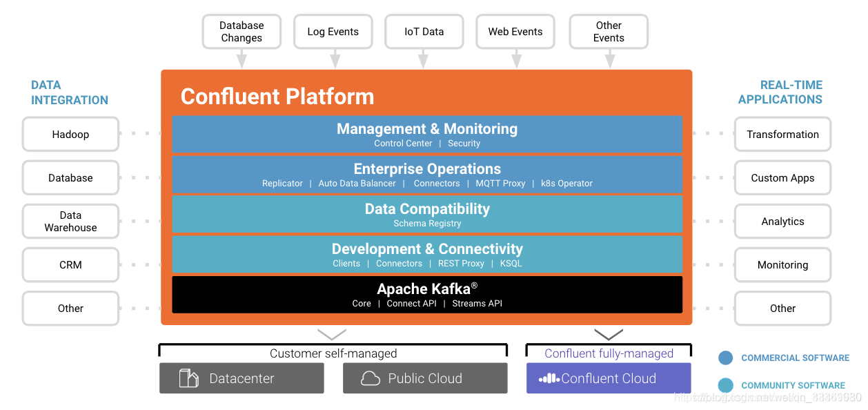Viewport: 868px width, 410px height.
Task: Click the Enterprise Operations heading
Action: tap(427, 169)
